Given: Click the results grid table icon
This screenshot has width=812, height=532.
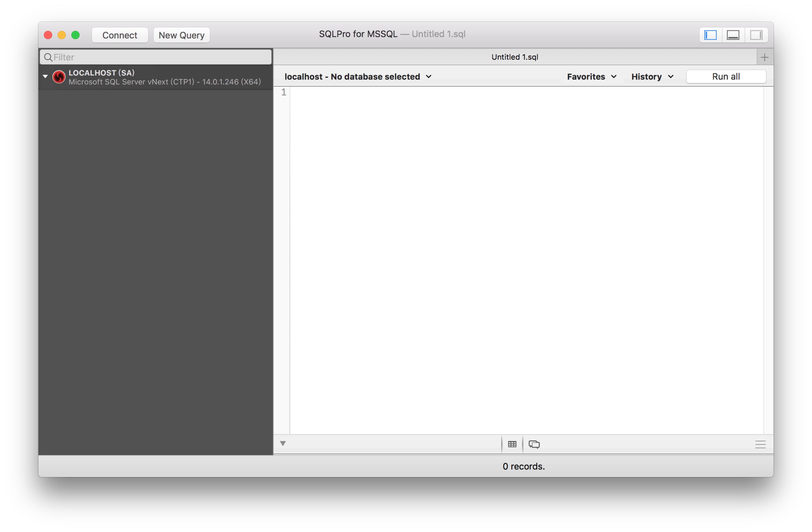Looking at the screenshot, I should click(x=512, y=444).
